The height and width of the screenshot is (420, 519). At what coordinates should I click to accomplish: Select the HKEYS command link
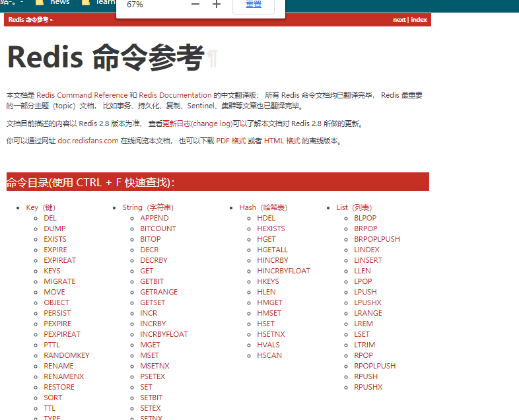click(x=268, y=282)
